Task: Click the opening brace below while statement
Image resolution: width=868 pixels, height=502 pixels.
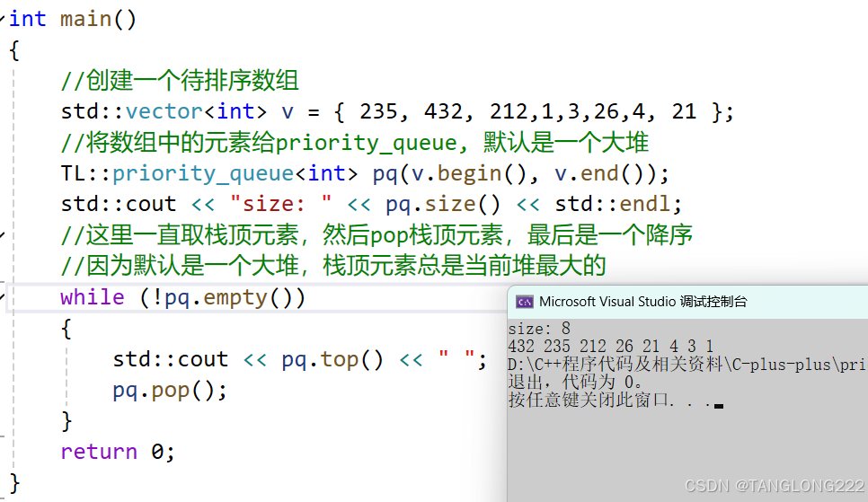Action: pos(66,328)
